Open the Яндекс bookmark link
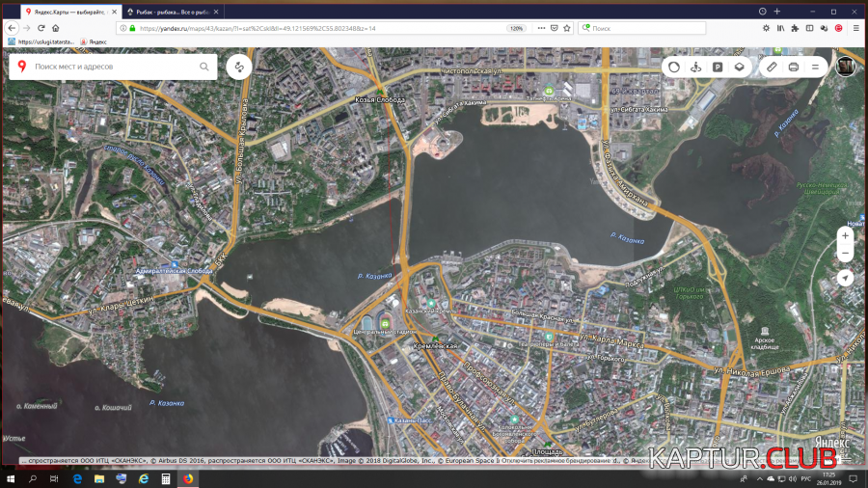The height and width of the screenshot is (488, 868). (94, 42)
